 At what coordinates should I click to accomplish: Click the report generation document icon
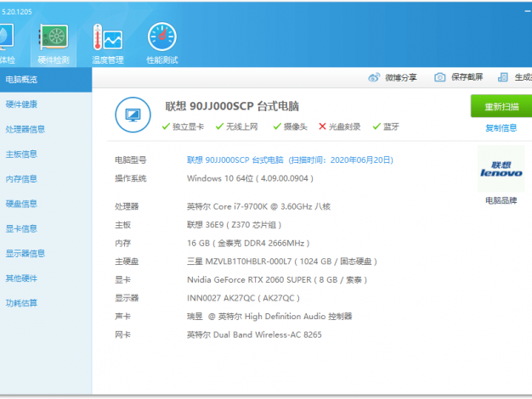coord(503,77)
